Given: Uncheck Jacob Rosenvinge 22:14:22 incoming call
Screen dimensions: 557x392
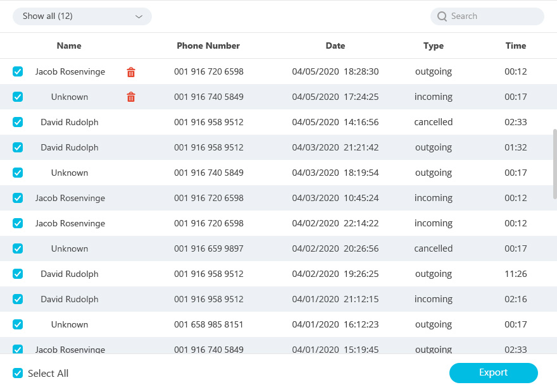Looking at the screenshot, I should click(18, 223).
